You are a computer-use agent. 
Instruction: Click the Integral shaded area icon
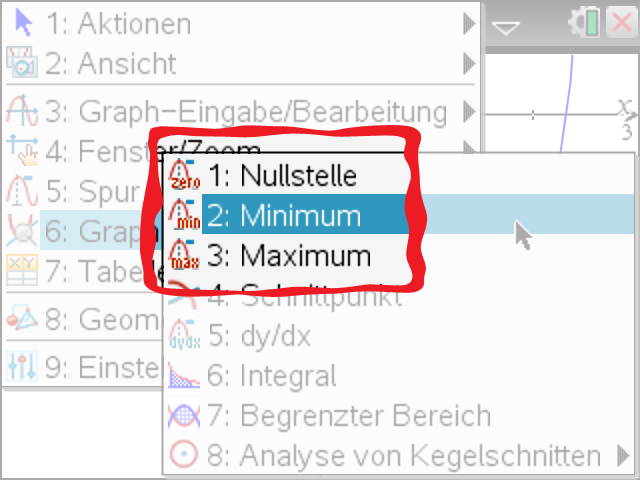pos(185,376)
